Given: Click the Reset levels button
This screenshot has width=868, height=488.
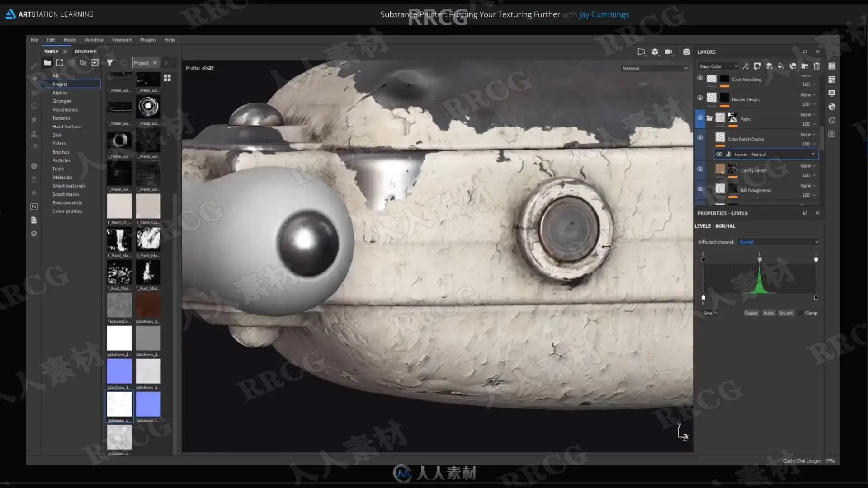Looking at the screenshot, I should [751, 313].
